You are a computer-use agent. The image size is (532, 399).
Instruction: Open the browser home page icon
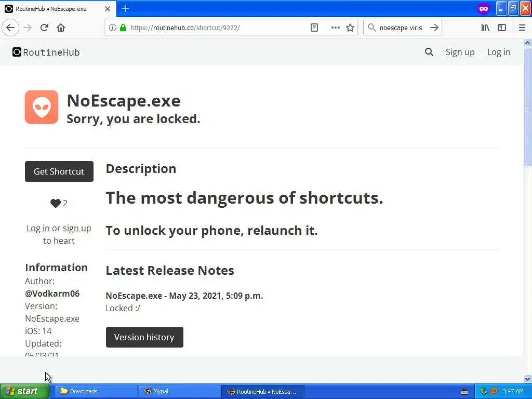point(61,28)
